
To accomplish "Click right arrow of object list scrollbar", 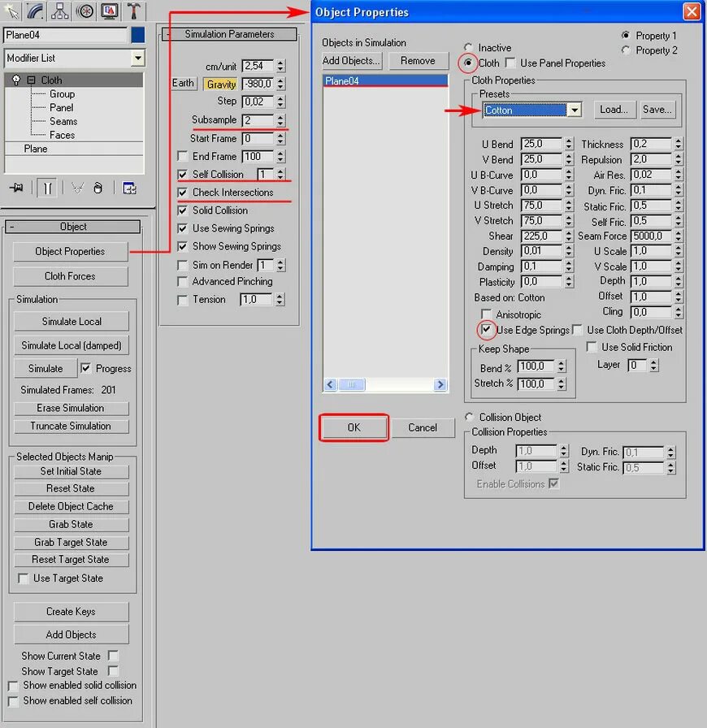I will (x=440, y=384).
